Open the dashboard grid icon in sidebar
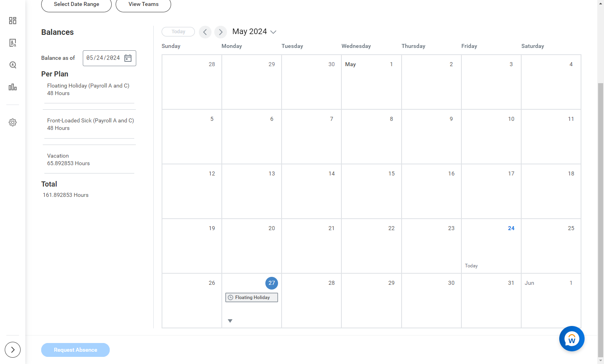This screenshot has width=604, height=364. [x=13, y=21]
